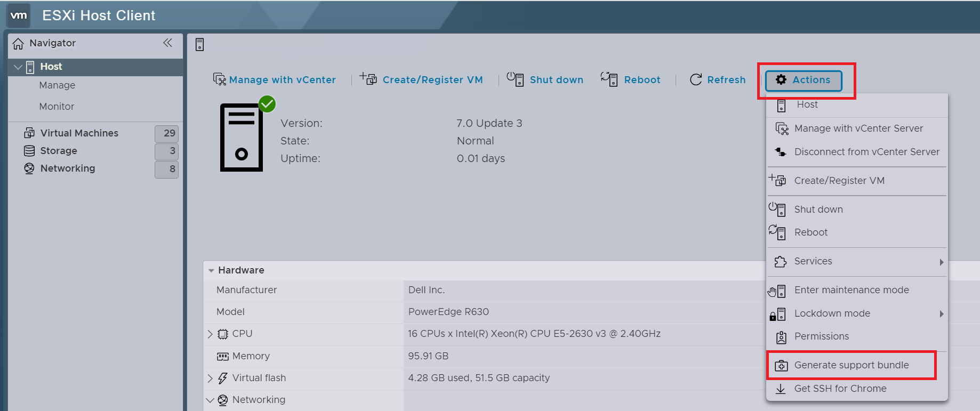Click the Refresh circular arrow icon
This screenshot has width=980, height=411.
tap(696, 80)
